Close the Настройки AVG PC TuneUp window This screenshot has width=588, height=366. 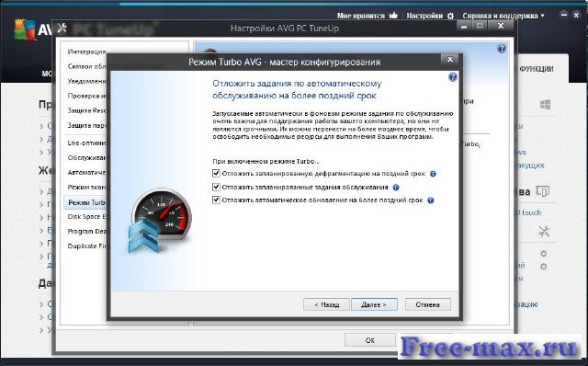501,26
